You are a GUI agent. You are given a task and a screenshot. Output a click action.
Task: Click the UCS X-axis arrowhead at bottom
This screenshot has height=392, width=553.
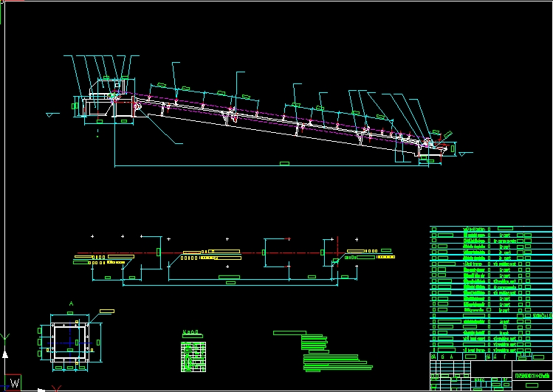pos(41,390)
